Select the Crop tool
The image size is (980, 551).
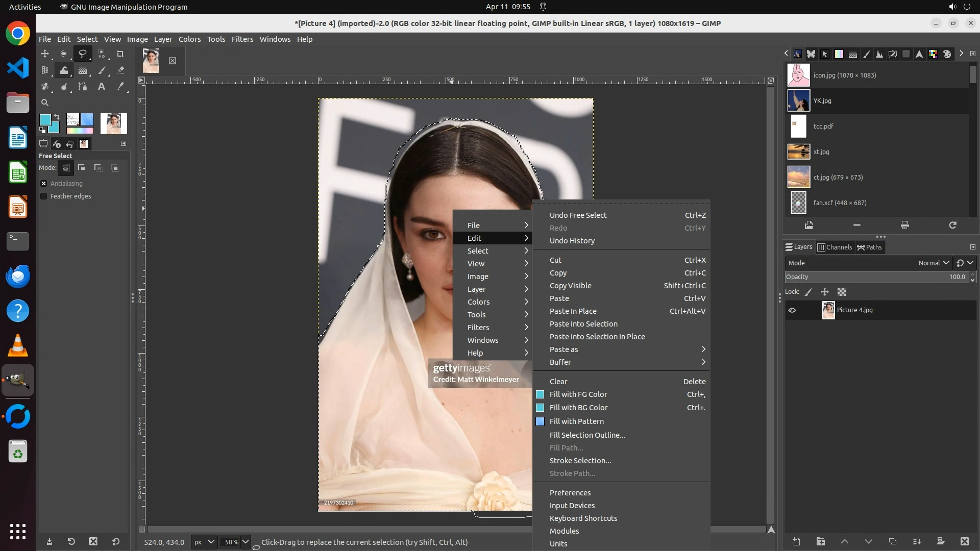click(x=120, y=54)
